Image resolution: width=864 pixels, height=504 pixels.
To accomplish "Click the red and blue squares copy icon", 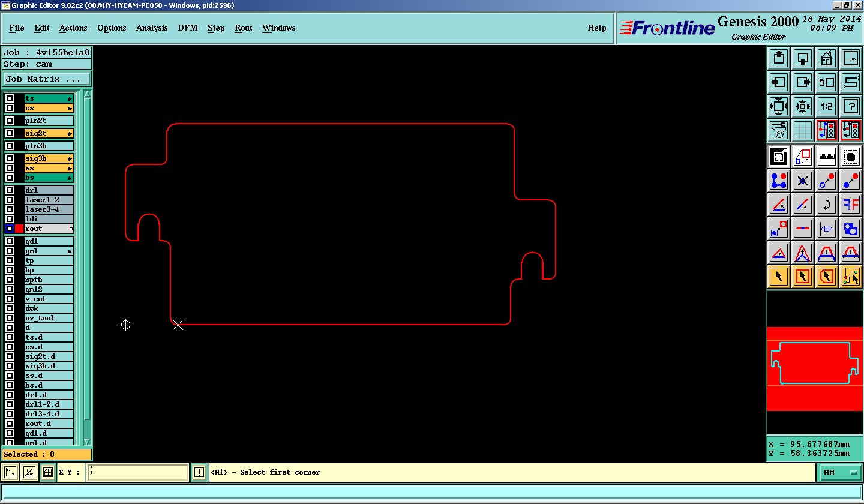I will 779,229.
